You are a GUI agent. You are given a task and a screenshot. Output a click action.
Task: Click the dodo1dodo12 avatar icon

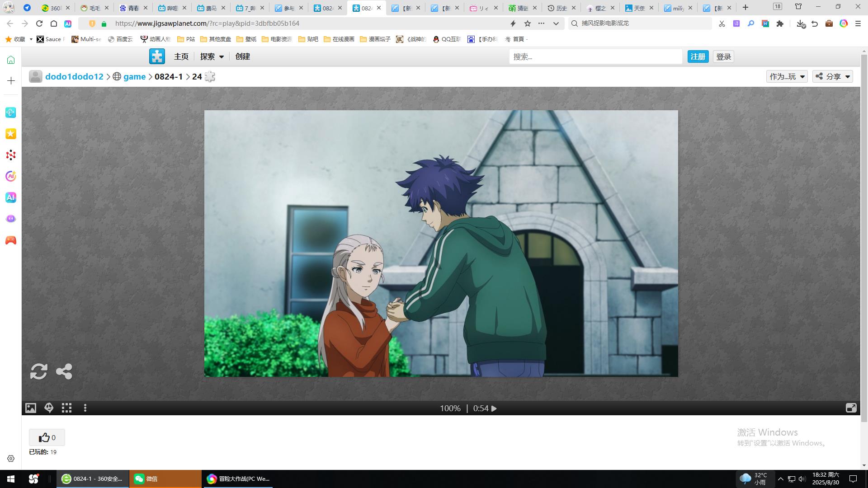[x=36, y=76]
